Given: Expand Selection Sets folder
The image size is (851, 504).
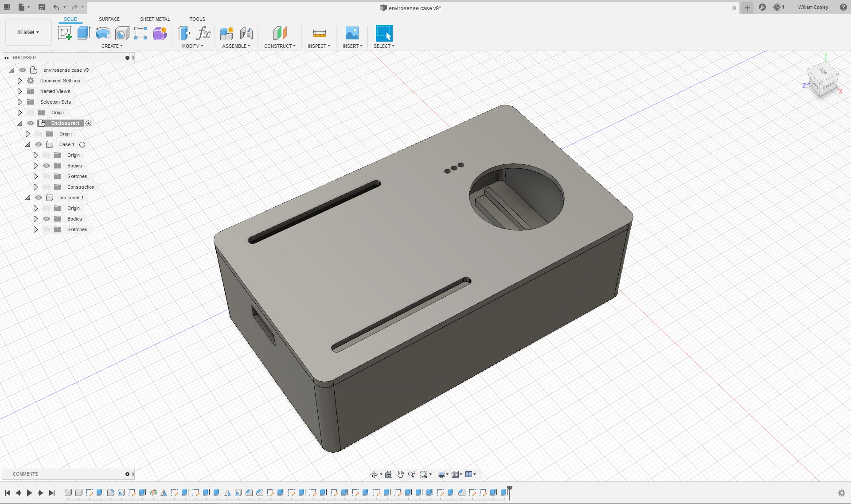Looking at the screenshot, I should 20,102.
